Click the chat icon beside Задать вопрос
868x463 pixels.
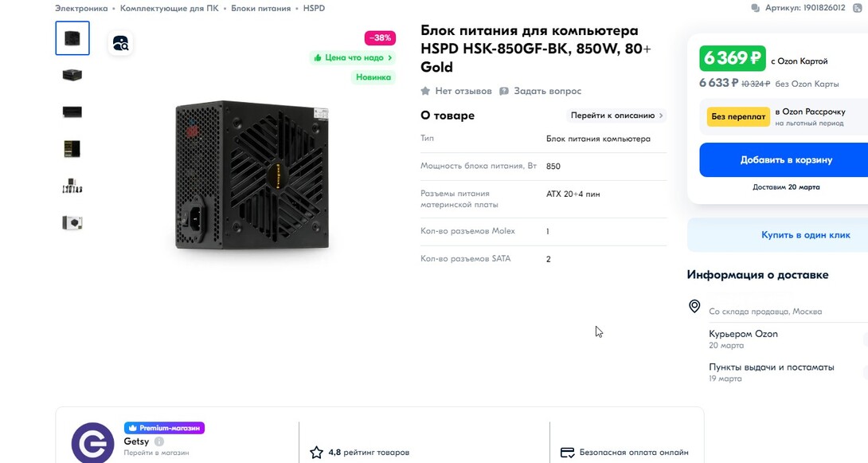pyautogui.click(x=504, y=91)
